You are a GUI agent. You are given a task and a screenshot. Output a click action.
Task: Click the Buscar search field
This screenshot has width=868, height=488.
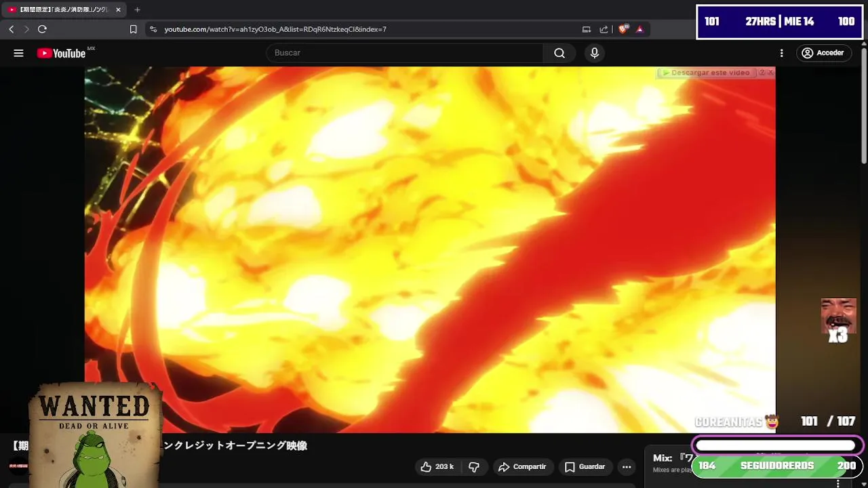pos(405,53)
